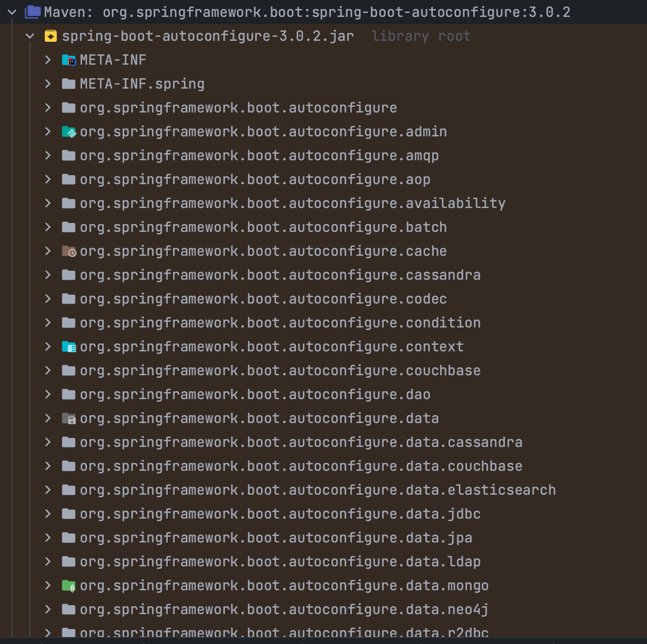Expand the autoconfigure.couchbase package arrow
Image resolution: width=647 pixels, height=644 pixels.
(x=48, y=370)
